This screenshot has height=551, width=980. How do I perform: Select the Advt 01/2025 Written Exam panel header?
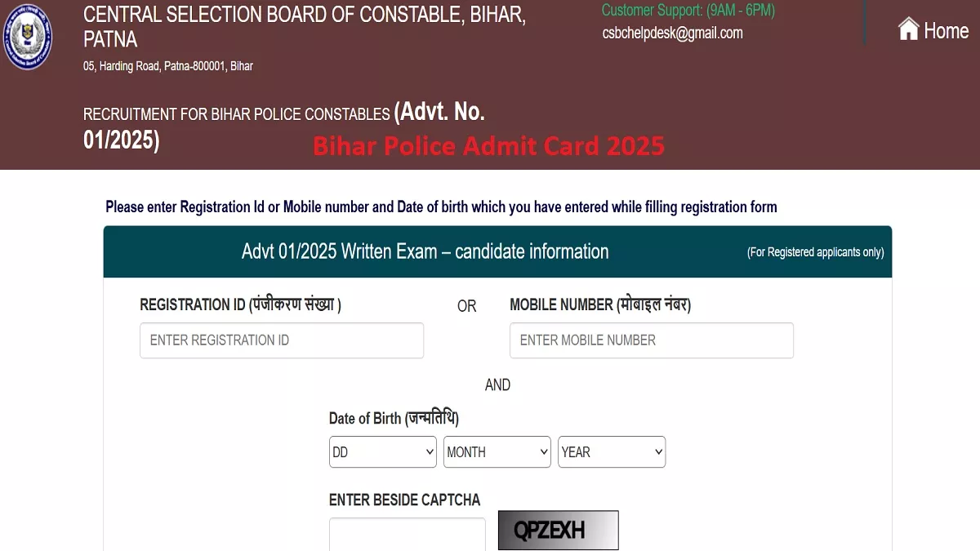point(497,251)
